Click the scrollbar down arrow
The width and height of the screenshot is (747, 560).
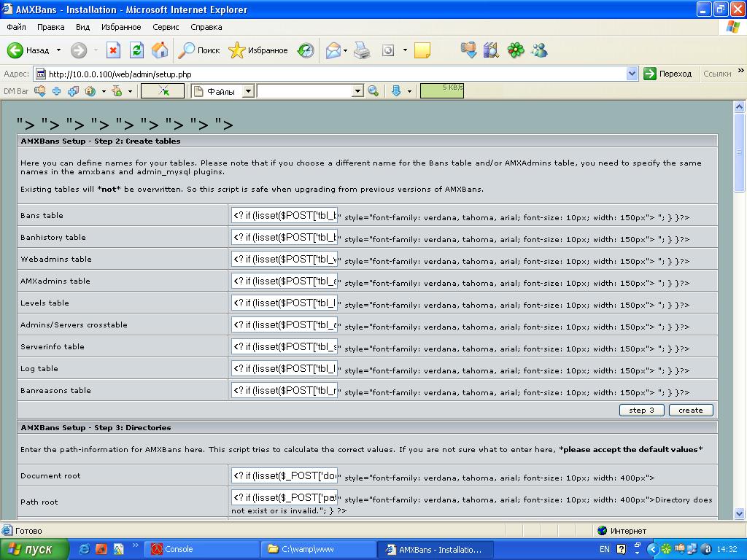coord(740,513)
